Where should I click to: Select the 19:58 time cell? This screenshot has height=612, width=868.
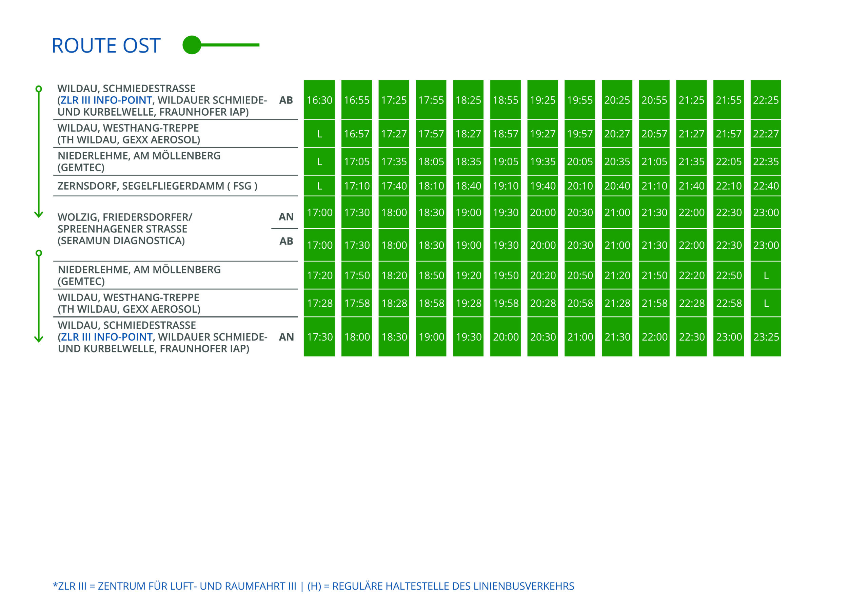click(x=506, y=303)
